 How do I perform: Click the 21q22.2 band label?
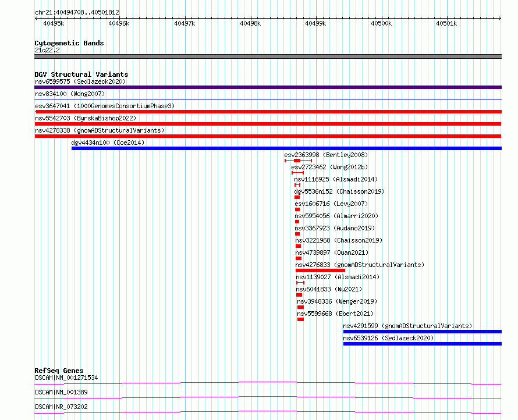(48, 50)
